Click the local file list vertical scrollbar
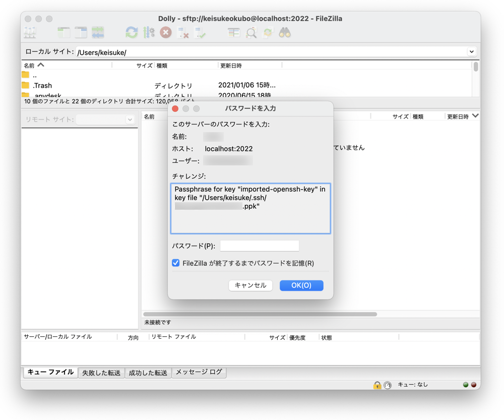Viewport: 504px width, 420px height. point(476,67)
